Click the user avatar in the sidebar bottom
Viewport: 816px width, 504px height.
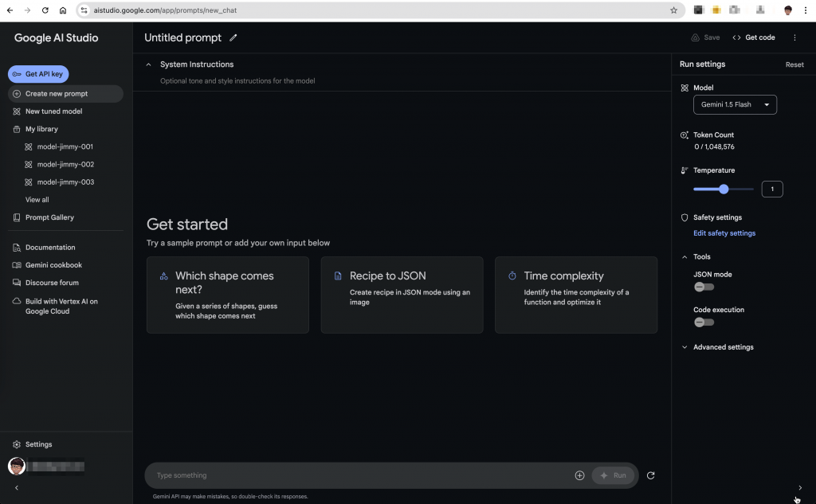click(x=17, y=466)
